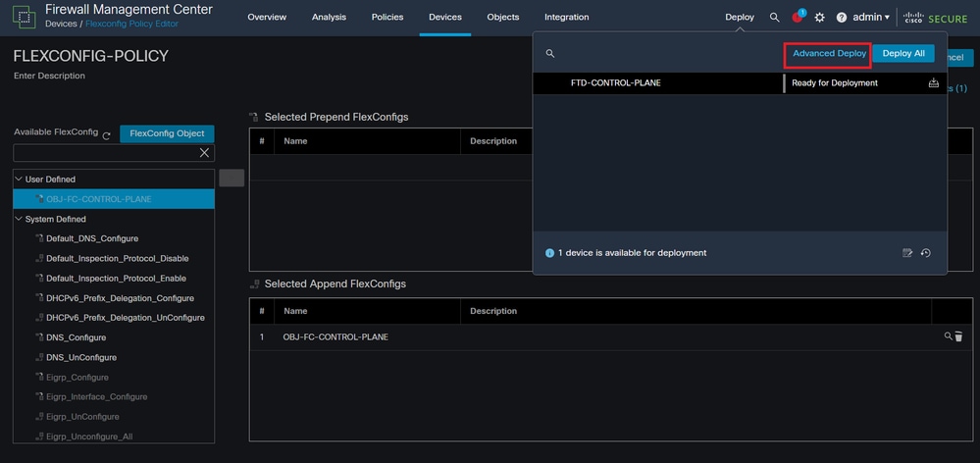Click the Selected Append FlexConfigs header icon
980x463 pixels.
tap(254, 283)
